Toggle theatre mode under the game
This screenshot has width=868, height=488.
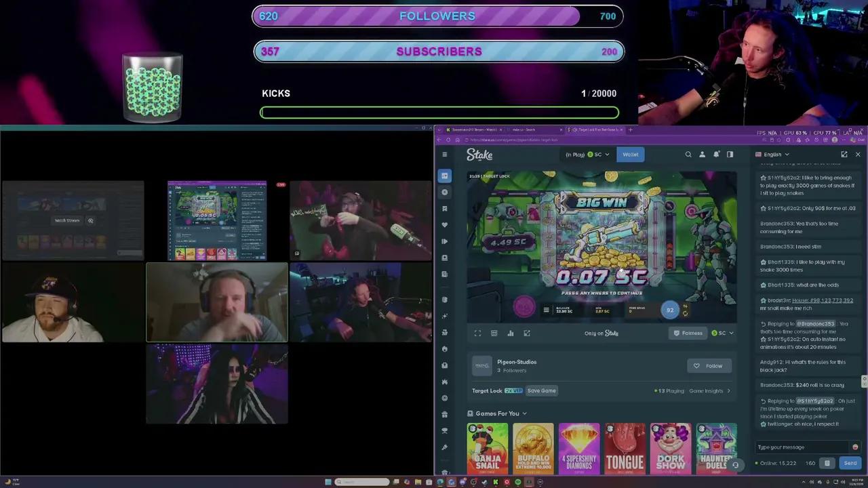click(494, 333)
